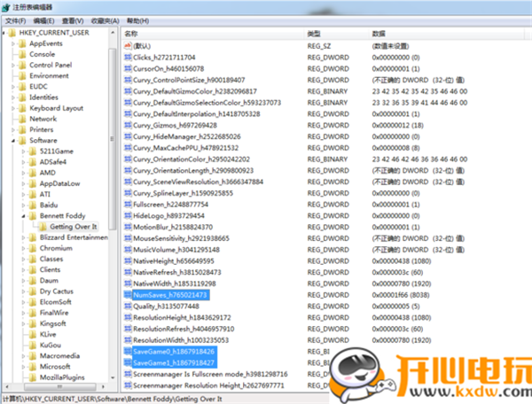Click the MotionBlur_h2158824370 value icon
This screenshot has width=532, height=404.
(128, 227)
